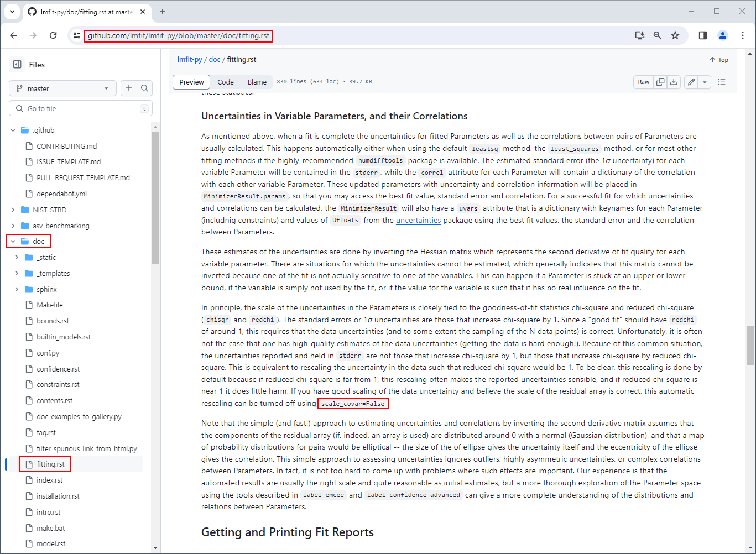Collapse the Files side panel
756x554 pixels.
(17, 65)
